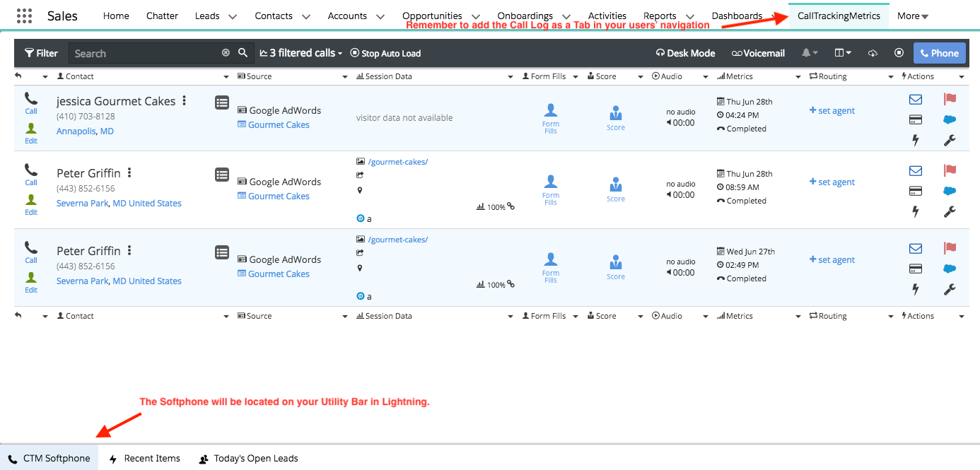Click the Edit icon in the 08:59 AM call row
The image size is (980, 470).
tap(31, 199)
